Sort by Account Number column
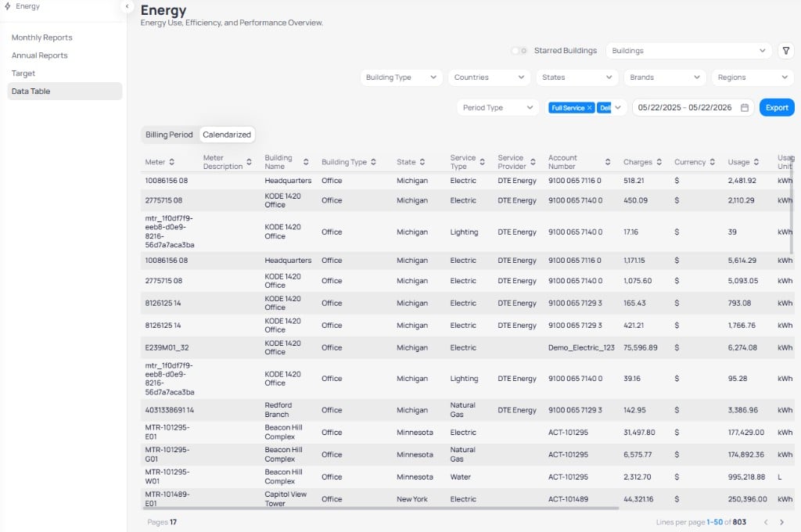 (x=607, y=162)
